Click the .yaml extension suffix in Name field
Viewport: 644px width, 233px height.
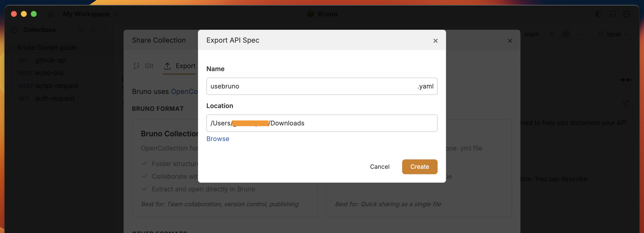tap(425, 86)
